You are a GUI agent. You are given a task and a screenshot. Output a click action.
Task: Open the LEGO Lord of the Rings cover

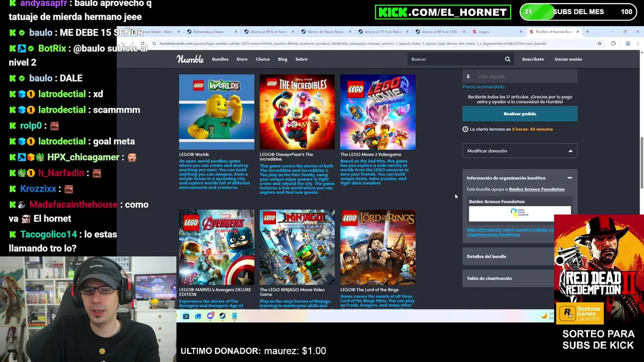378,247
